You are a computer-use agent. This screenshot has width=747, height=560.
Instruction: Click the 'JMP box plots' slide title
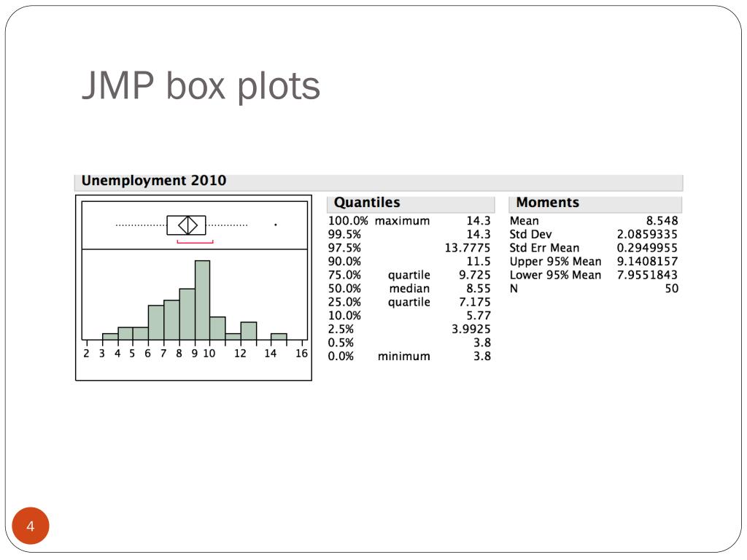[x=201, y=86]
